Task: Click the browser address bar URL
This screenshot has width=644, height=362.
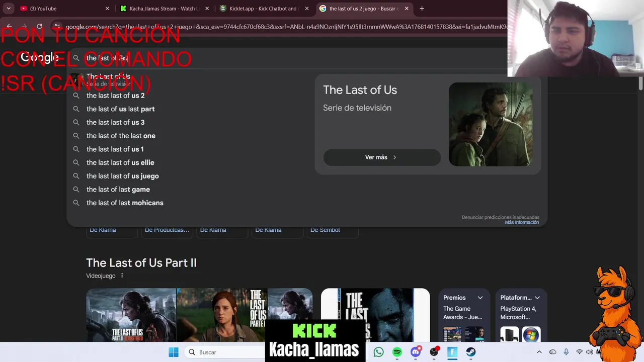Action: (287, 27)
